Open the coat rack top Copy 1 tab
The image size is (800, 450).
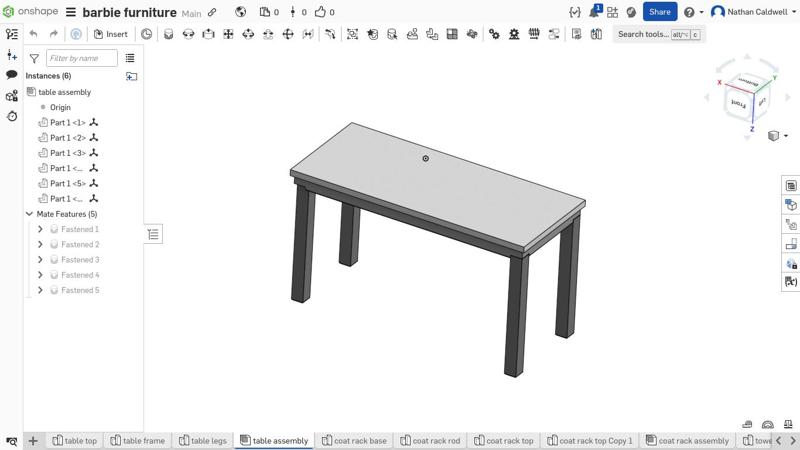click(x=589, y=440)
